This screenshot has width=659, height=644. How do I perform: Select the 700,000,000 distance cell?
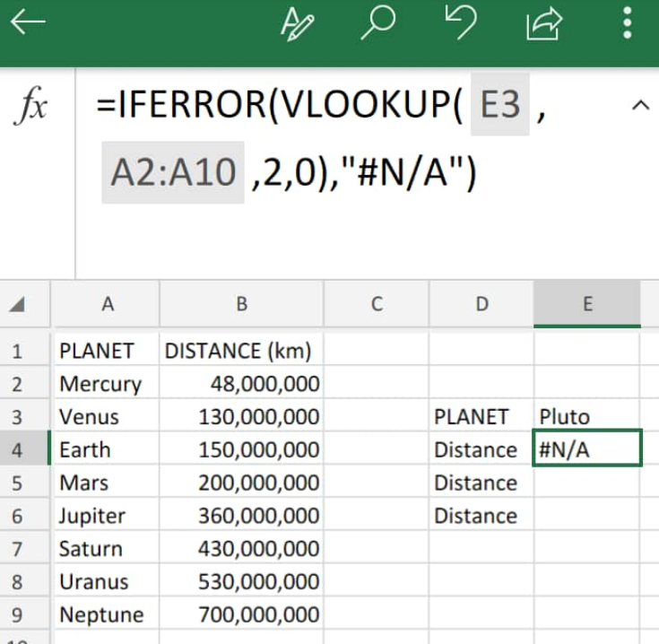click(x=242, y=614)
